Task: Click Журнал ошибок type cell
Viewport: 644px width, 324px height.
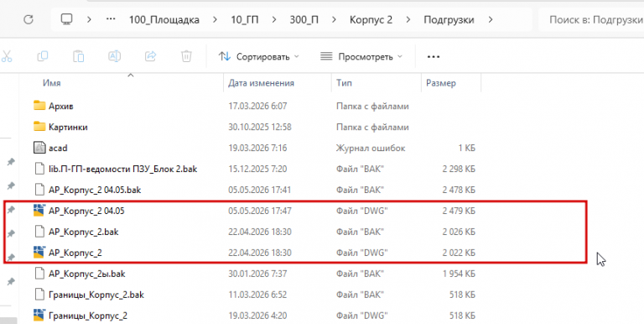Action: pyautogui.click(x=371, y=148)
